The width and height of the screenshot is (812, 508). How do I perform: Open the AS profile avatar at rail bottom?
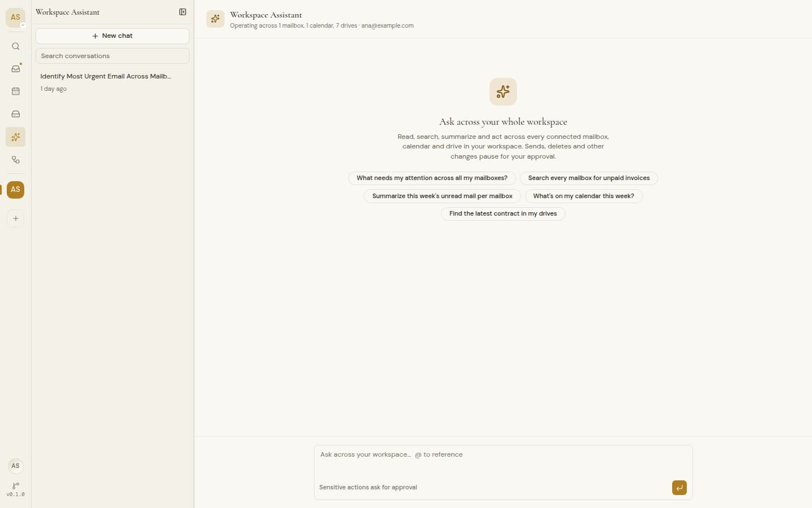pyautogui.click(x=16, y=466)
